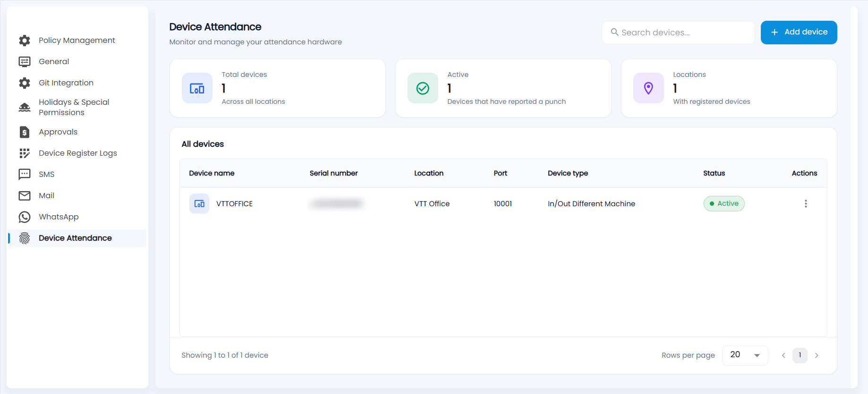The image size is (868, 394).
Task: Open Mail in the sidebar
Action: [x=47, y=196]
